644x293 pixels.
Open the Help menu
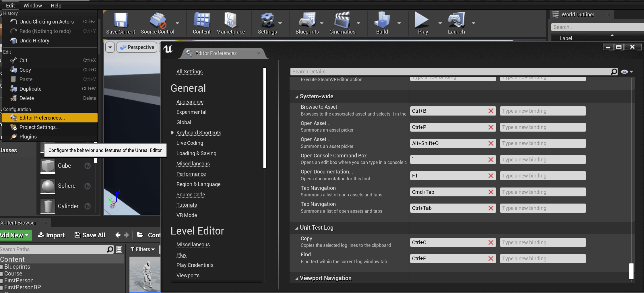56,5
